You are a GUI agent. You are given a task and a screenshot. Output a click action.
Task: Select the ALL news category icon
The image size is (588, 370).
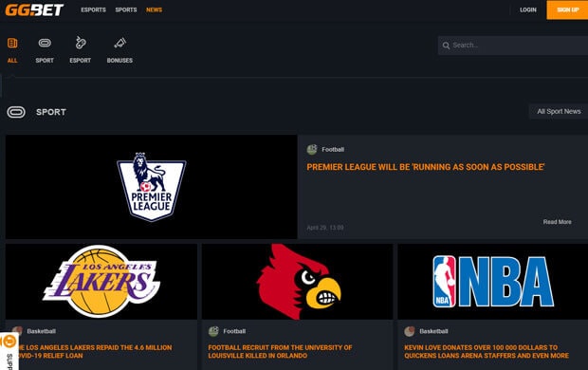tap(12, 43)
